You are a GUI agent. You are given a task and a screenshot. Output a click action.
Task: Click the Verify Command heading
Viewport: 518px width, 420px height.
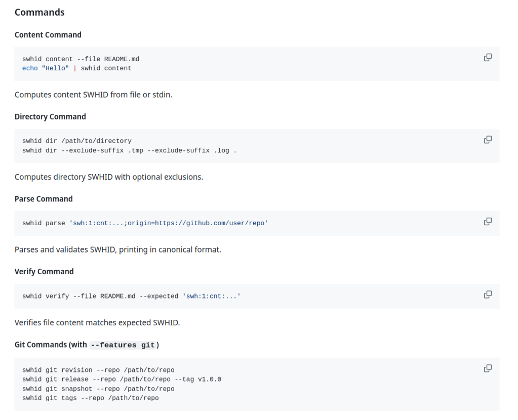coord(44,272)
